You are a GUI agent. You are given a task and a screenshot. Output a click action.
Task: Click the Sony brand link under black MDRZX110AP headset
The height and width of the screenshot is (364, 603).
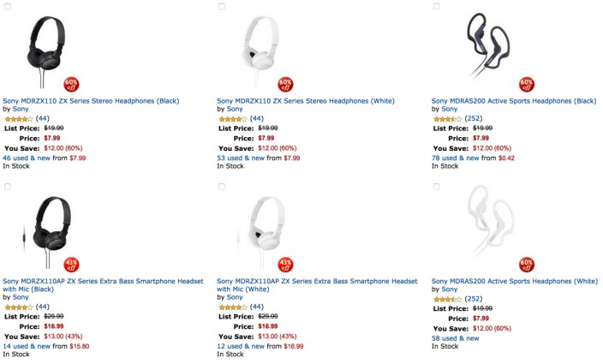click(21, 297)
